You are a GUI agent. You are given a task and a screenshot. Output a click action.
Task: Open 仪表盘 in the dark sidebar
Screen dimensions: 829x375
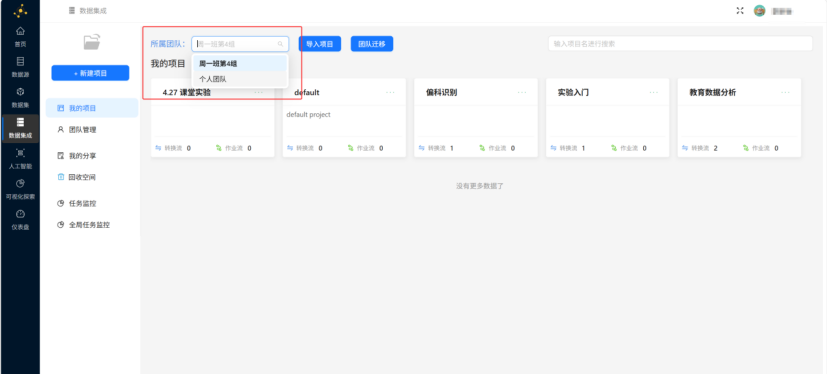tap(20, 220)
